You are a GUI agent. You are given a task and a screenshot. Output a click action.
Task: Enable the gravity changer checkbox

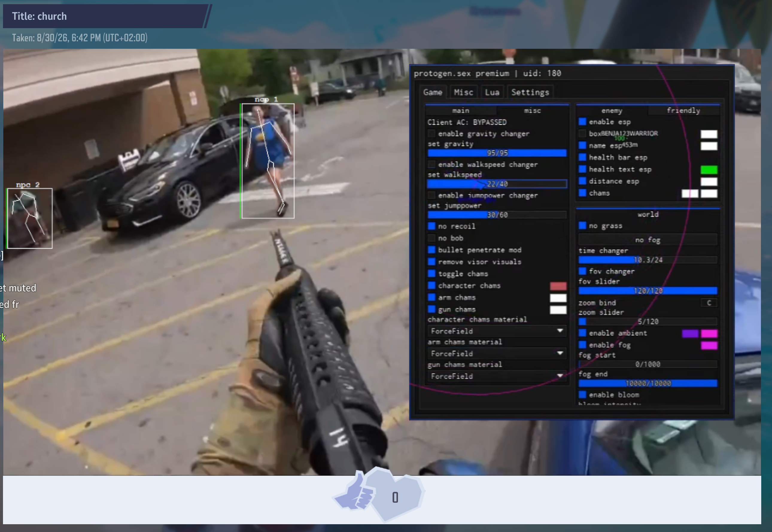[x=432, y=134]
